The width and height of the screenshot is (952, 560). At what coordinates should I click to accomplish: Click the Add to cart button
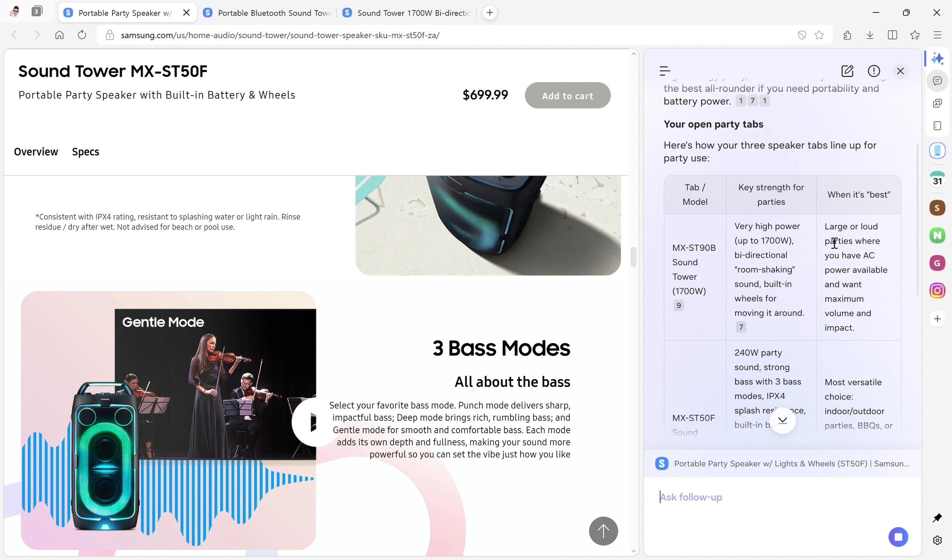point(567,96)
